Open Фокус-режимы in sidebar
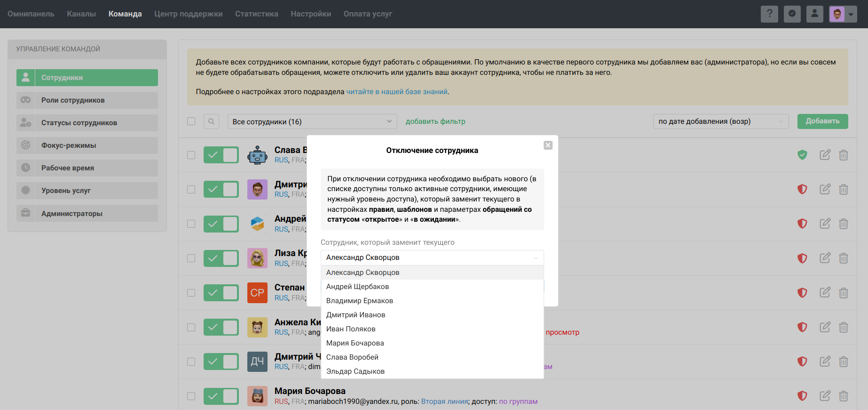Screen dimensions: 868x410 point(87,145)
